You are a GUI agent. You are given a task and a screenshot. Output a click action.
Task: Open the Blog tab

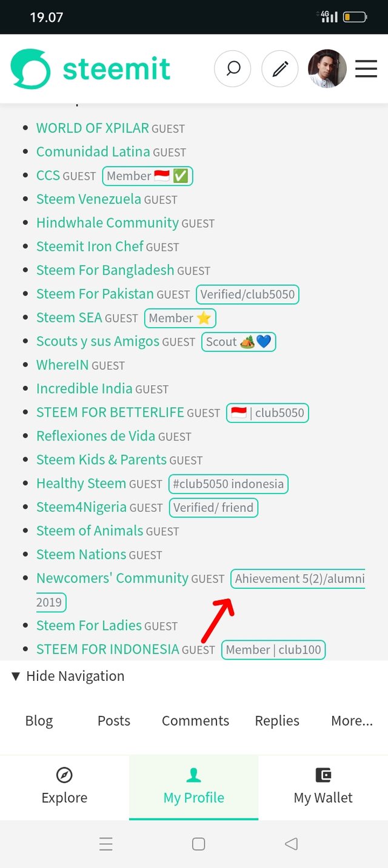pyautogui.click(x=39, y=721)
